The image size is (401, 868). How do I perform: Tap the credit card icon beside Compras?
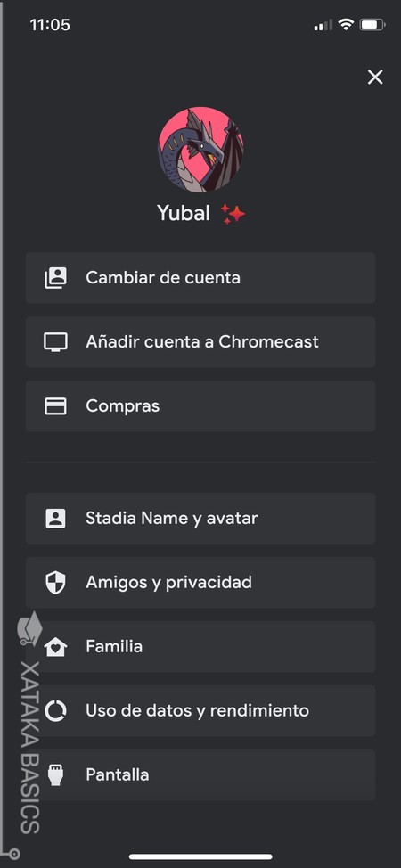[55, 406]
